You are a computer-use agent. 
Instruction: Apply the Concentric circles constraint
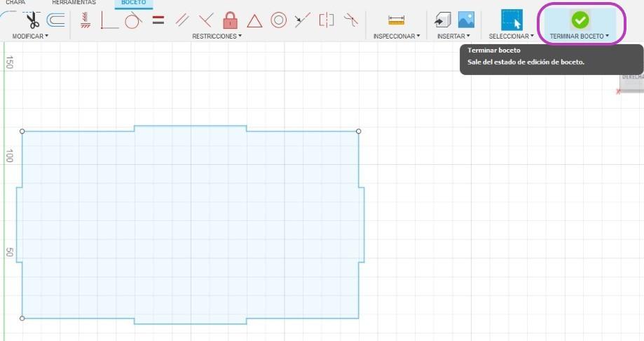pos(278,20)
